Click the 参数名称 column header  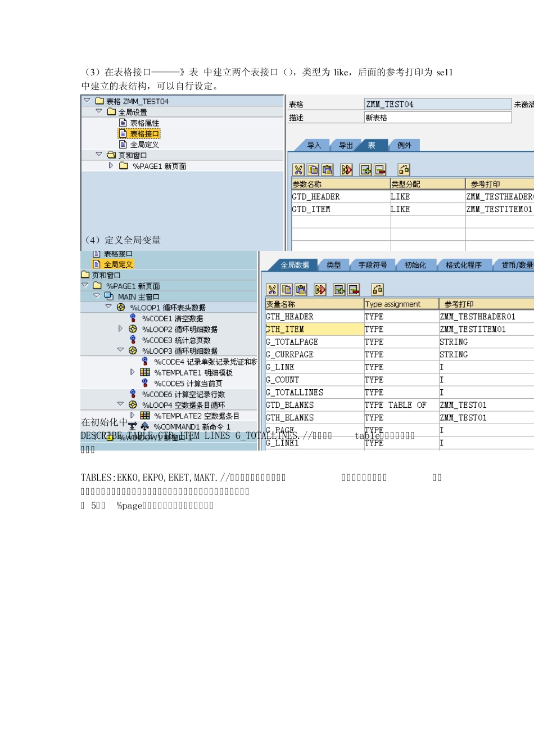[341, 184]
